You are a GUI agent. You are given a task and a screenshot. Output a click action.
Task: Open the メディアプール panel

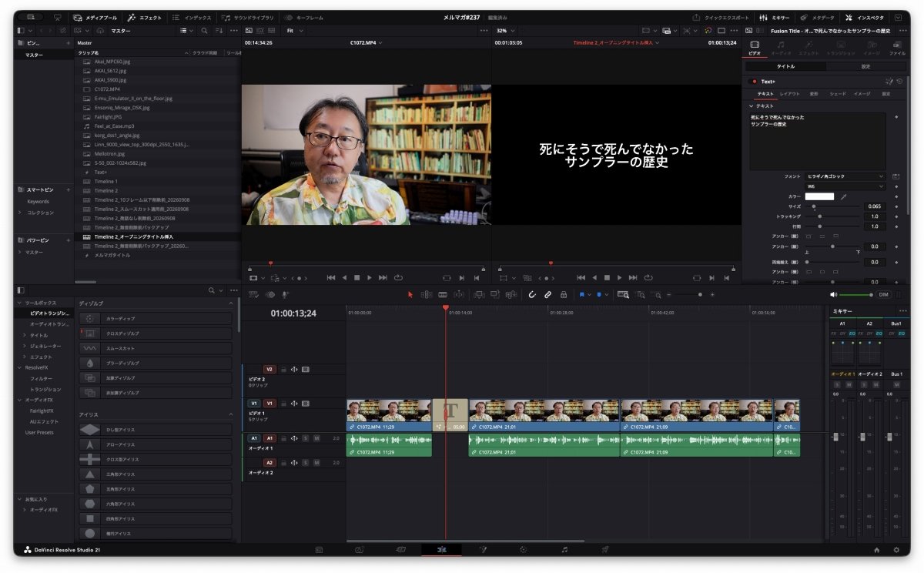(95, 17)
